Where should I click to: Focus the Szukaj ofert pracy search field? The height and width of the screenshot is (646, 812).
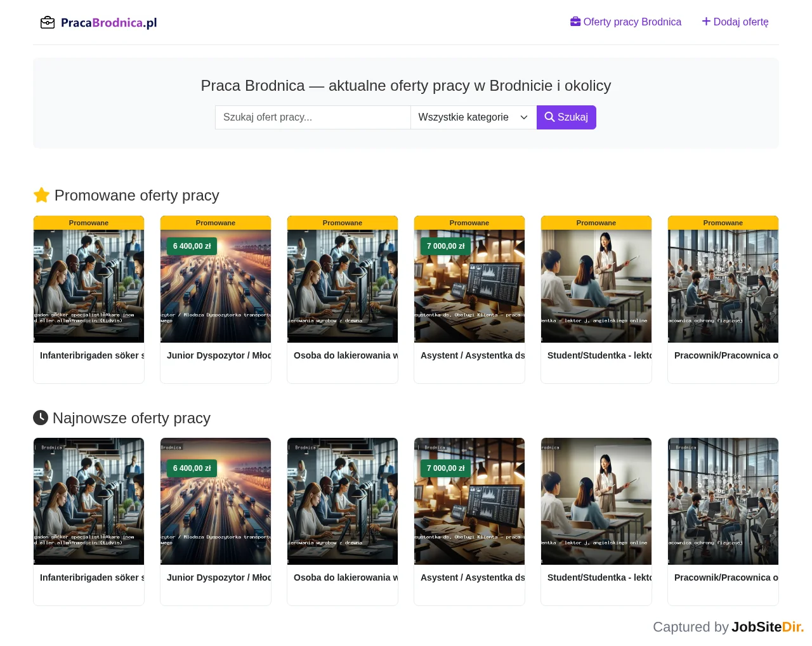coord(313,117)
